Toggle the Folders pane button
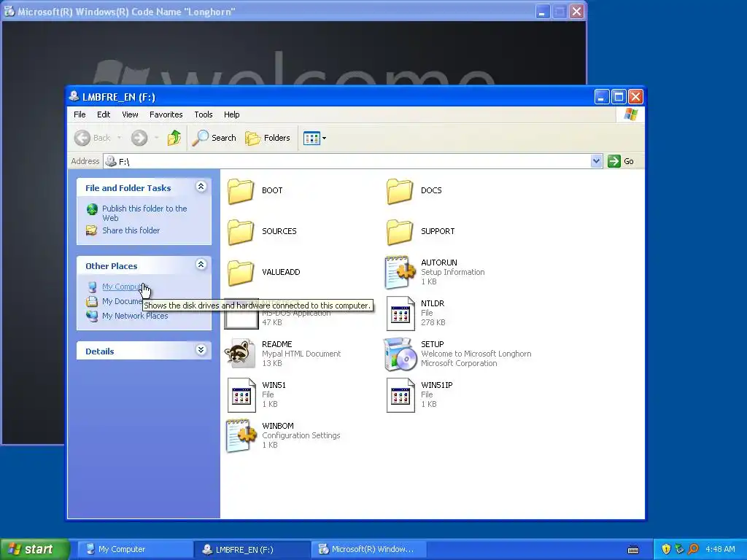This screenshot has width=747, height=560. pyautogui.click(x=268, y=138)
